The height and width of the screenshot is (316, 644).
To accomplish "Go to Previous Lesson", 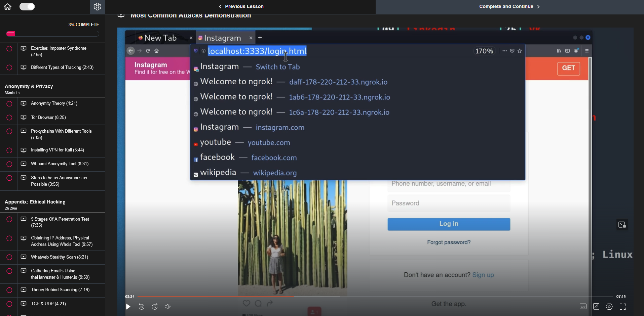I will coord(241,6).
